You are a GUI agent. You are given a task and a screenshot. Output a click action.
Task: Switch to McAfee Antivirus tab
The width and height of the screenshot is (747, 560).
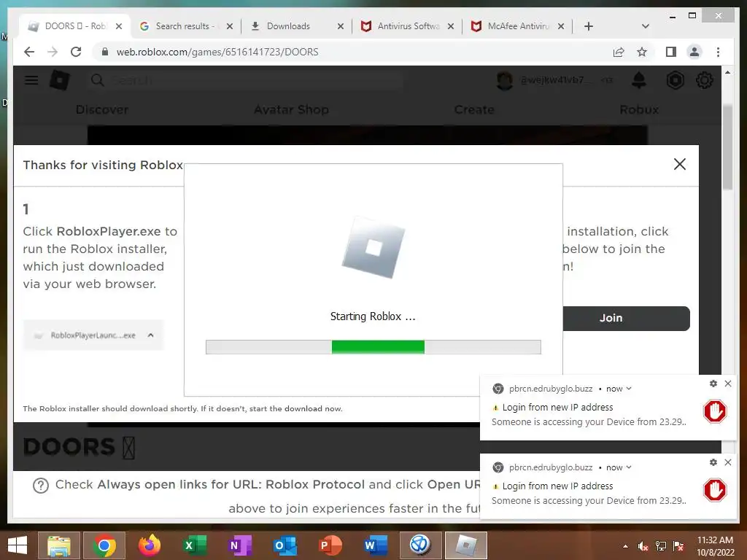tap(517, 26)
